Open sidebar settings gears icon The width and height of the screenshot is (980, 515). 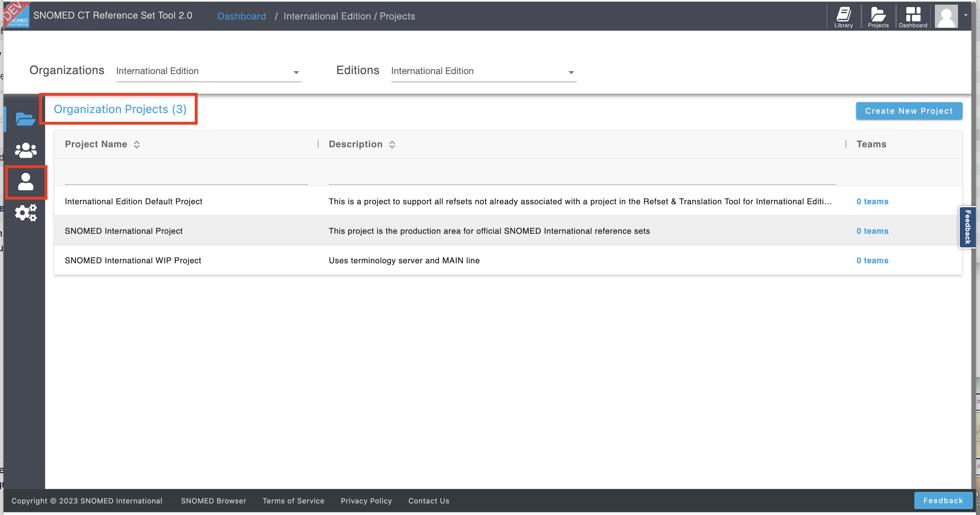(25, 213)
